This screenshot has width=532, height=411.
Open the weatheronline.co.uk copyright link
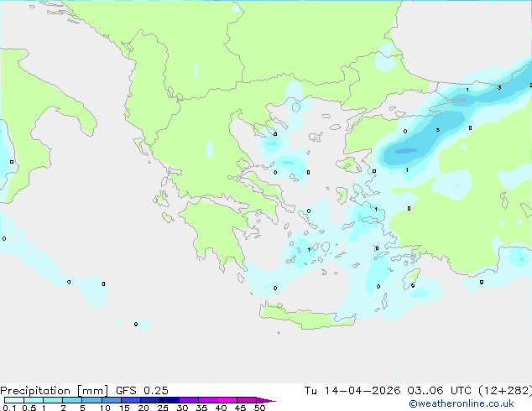pyautogui.click(x=462, y=403)
